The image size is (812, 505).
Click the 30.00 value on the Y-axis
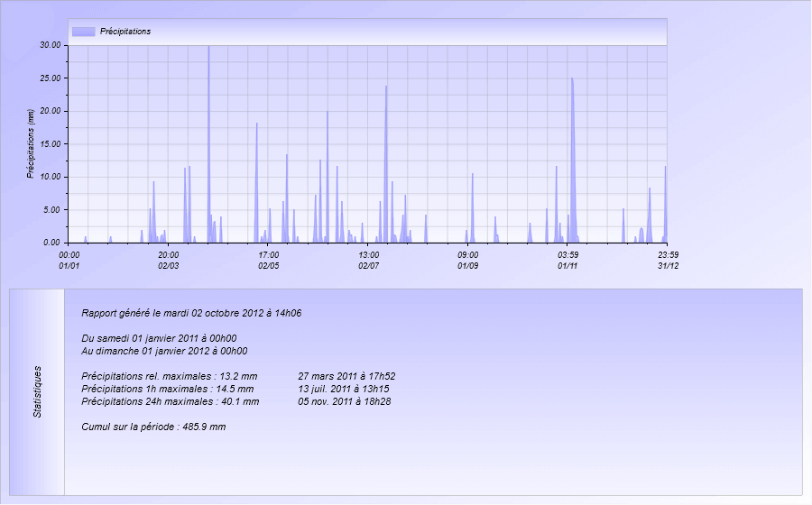tap(51, 45)
